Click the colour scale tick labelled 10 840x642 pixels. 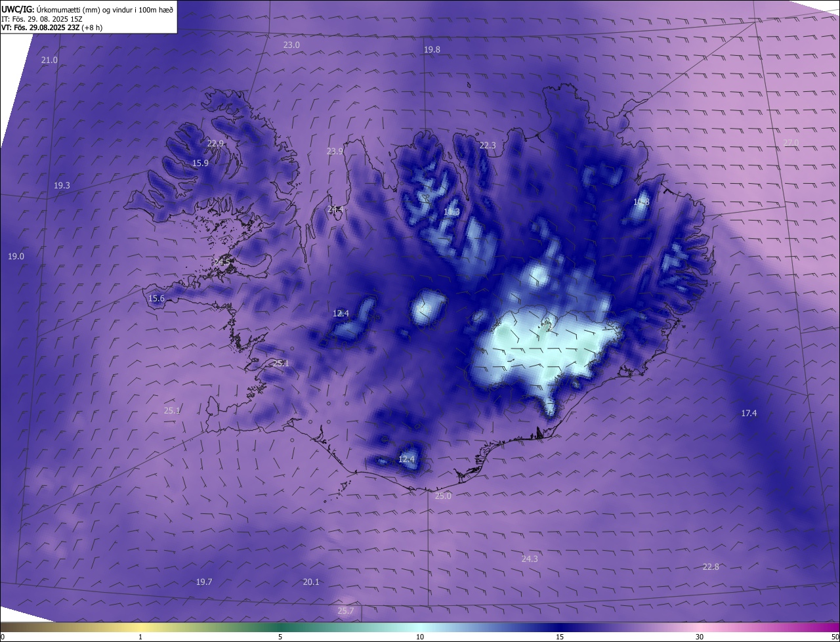tap(420, 637)
